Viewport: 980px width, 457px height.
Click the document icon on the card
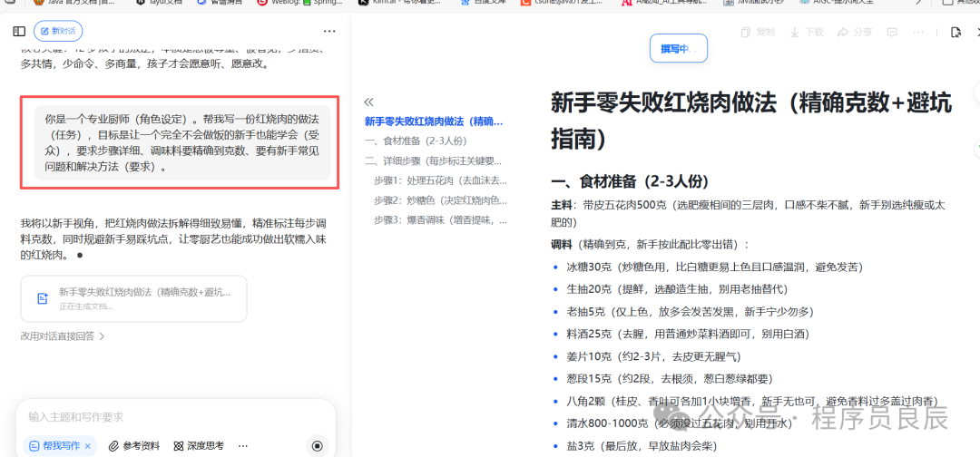(x=43, y=298)
